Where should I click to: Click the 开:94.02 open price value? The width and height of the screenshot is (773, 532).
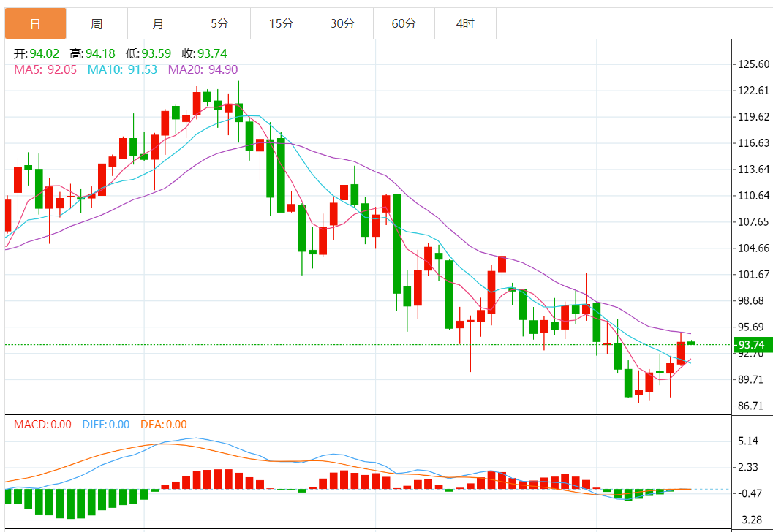pyautogui.click(x=37, y=53)
